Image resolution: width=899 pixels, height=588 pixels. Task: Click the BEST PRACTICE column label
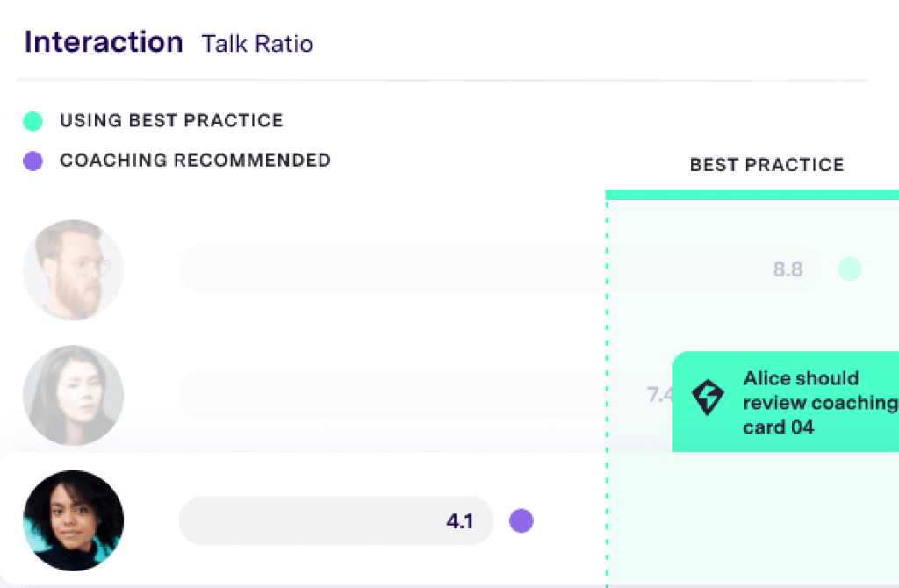[766, 165]
